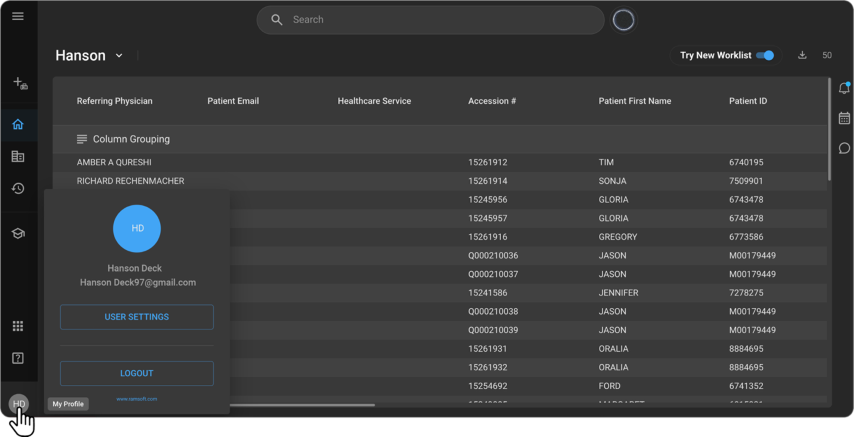Expand the Hanson worklist dropdown
Screen dimensions: 854x437
coord(119,56)
